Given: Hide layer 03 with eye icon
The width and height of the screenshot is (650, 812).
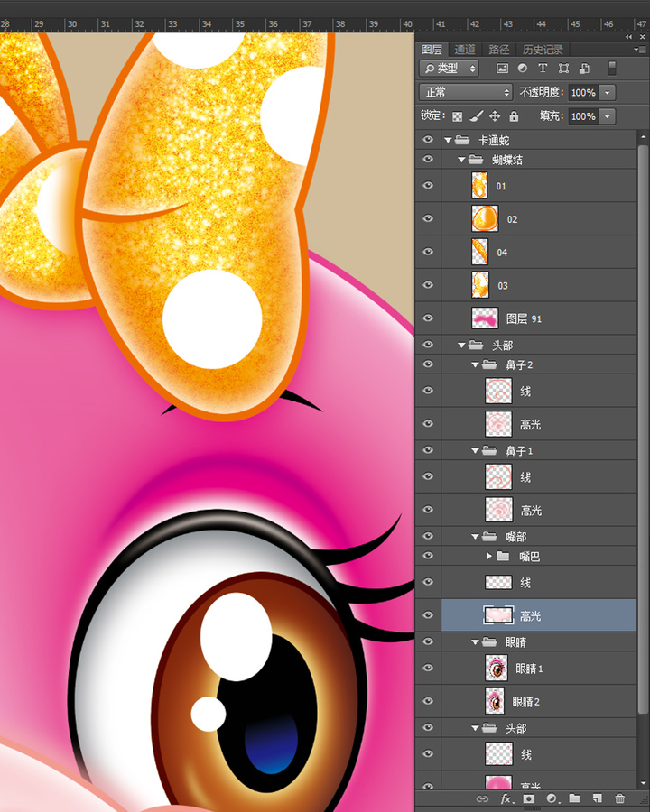Looking at the screenshot, I should tap(428, 285).
